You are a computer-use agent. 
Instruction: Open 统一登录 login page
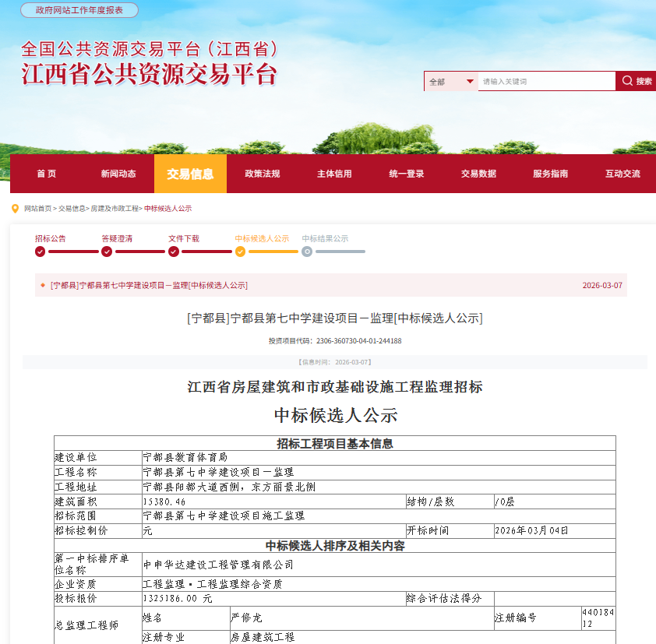point(407,174)
